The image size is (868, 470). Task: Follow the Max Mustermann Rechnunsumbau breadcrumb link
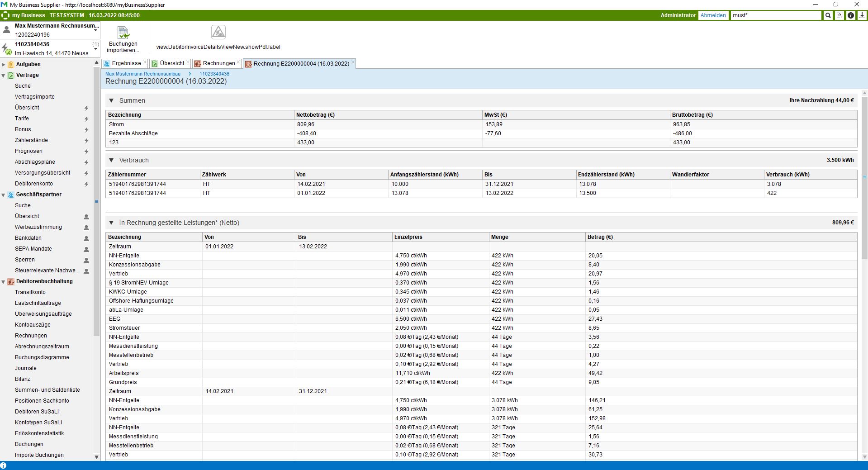tap(142, 74)
